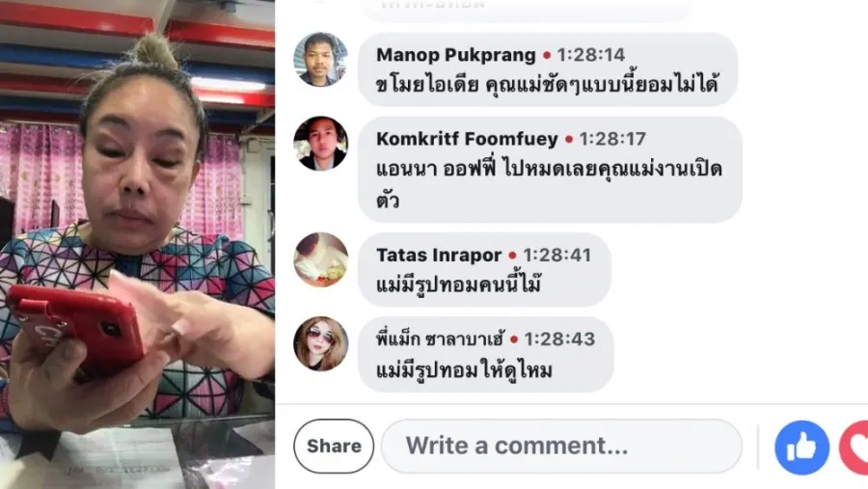
Task: Tap the red heart reaction icon
Action: [854, 448]
